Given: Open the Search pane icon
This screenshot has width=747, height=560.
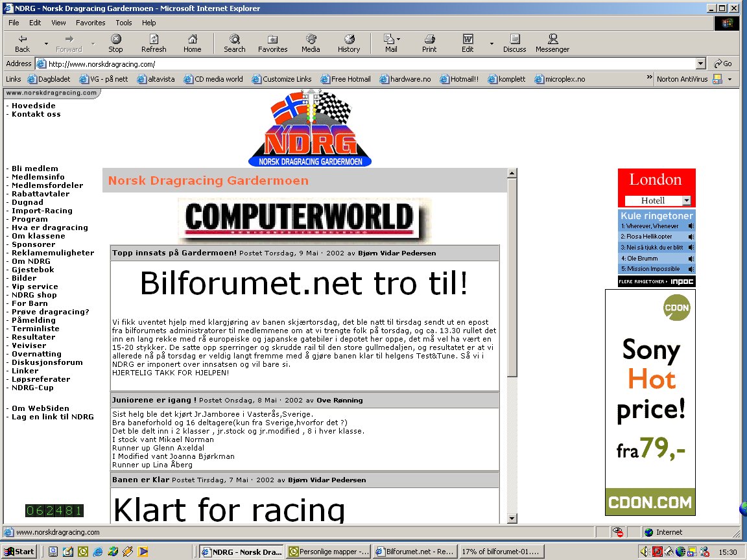Looking at the screenshot, I should tap(234, 43).
